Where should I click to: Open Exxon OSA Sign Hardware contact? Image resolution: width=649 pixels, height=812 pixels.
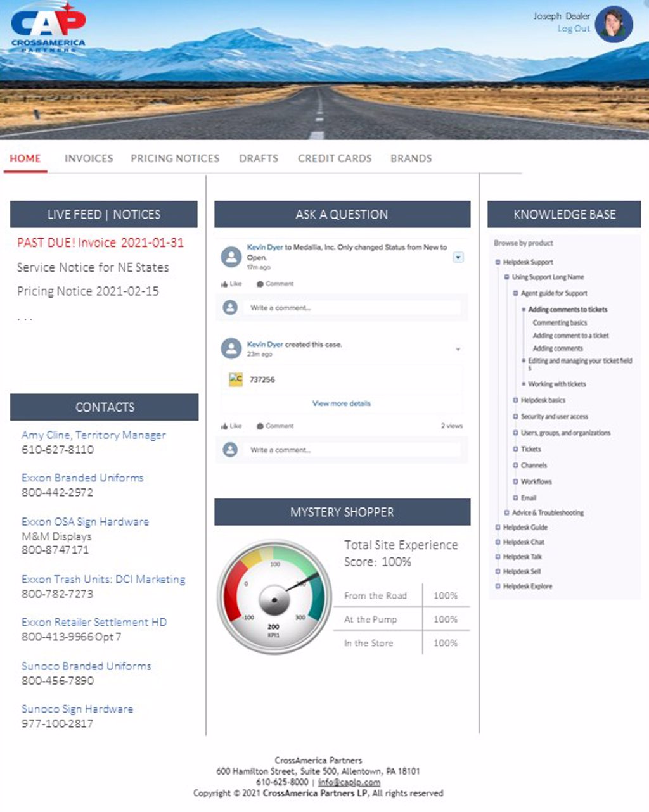point(86,522)
